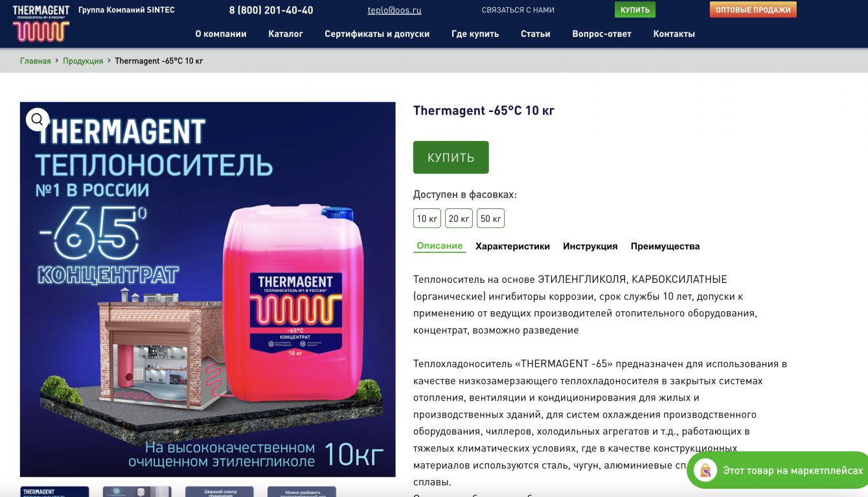Go to the Где купить page
The height and width of the screenshot is (497, 868).
(x=475, y=34)
